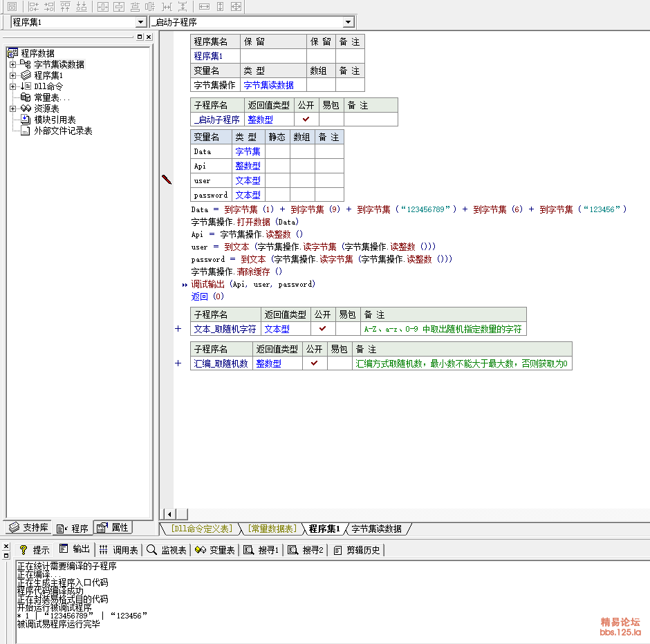Toggle 公开 checkmark for 文本_取随机字符

322,329
